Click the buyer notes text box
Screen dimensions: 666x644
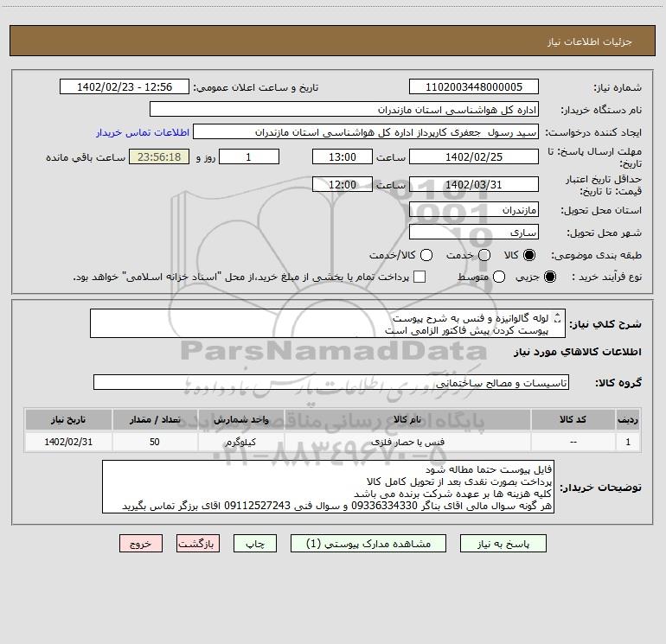pyautogui.click(x=328, y=487)
